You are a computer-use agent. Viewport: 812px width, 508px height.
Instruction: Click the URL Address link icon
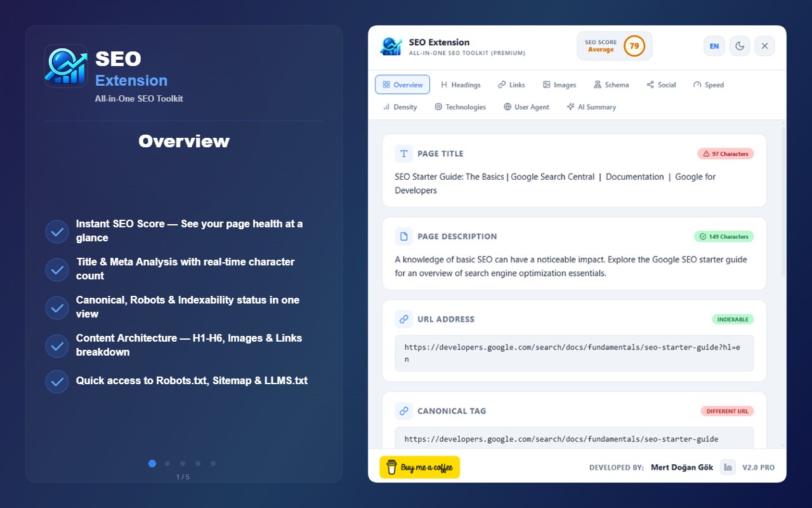pos(403,319)
